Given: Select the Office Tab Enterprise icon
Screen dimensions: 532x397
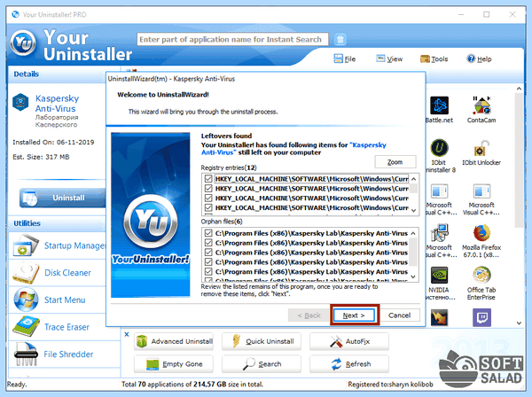Looking at the screenshot, I should 481,275.
